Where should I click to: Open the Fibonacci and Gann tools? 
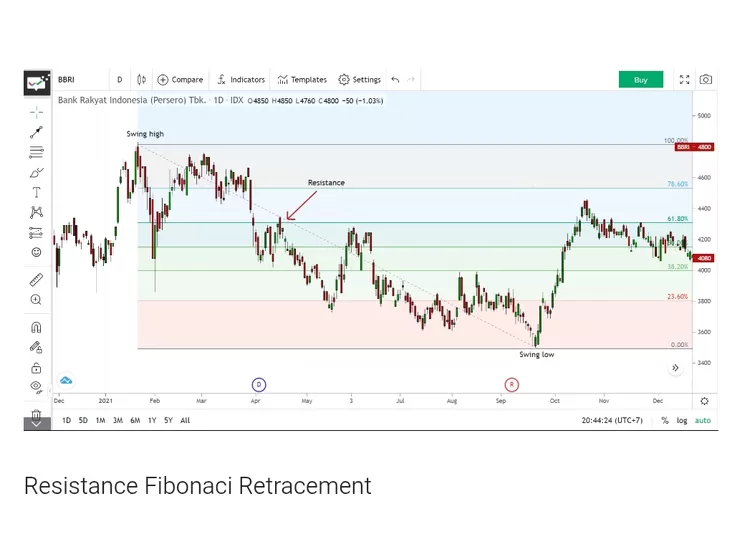point(36,152)
